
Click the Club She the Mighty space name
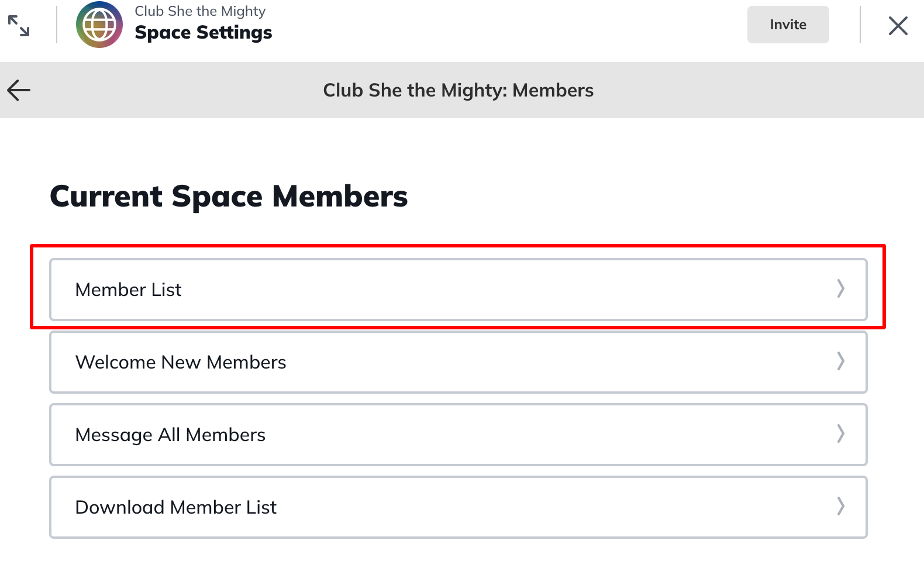(x=200, y=11)
